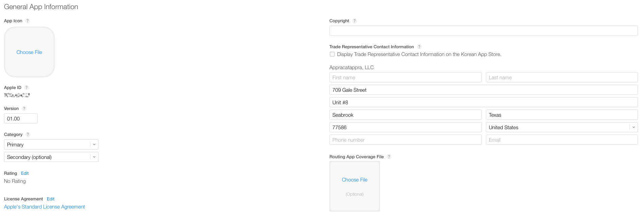Enable displaying Trade Representative info on Korean App Store
644x223 pixels.
(332, 54)
